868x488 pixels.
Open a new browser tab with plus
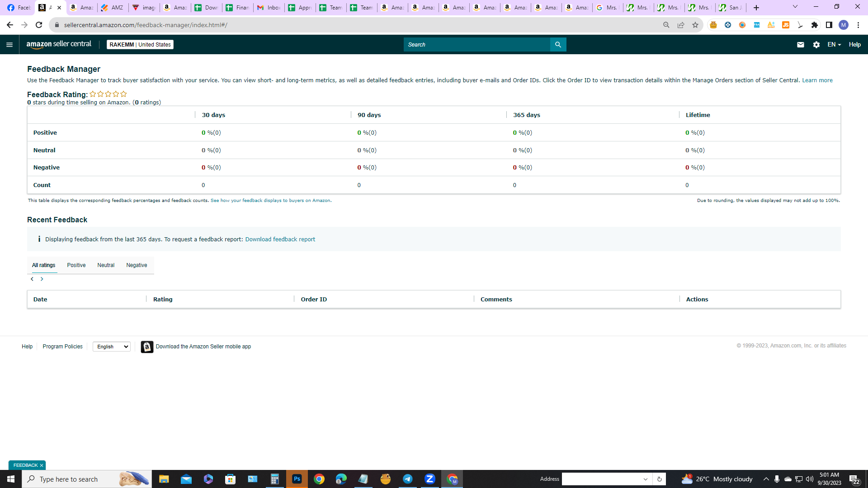[x=756, y=8]
